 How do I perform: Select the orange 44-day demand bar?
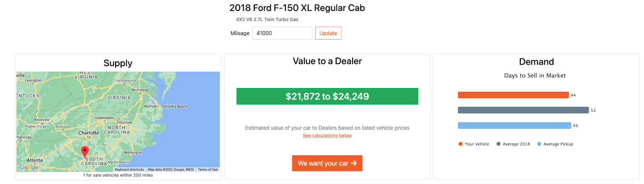pyautogui.click(x=513, y=95)
